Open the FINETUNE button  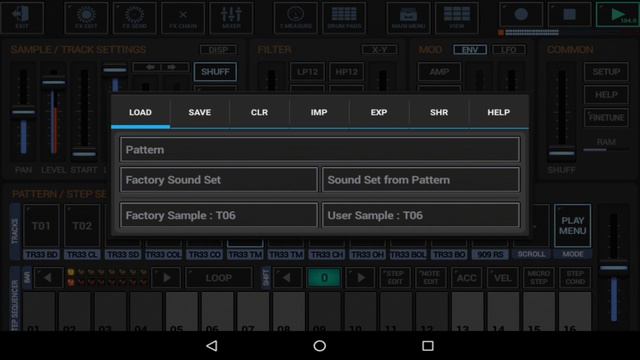(x=606, y=118)
